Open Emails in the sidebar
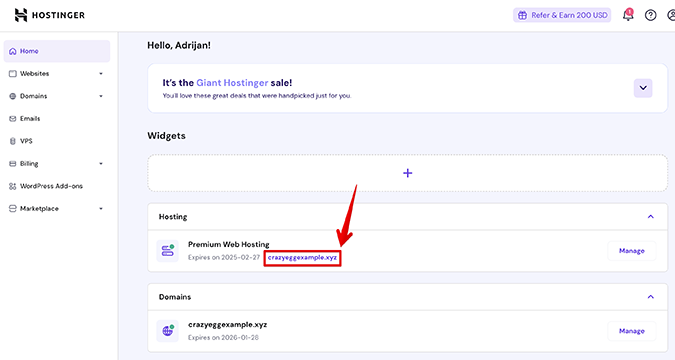Viewport: 675px width, 360px height. click(57, 118)
